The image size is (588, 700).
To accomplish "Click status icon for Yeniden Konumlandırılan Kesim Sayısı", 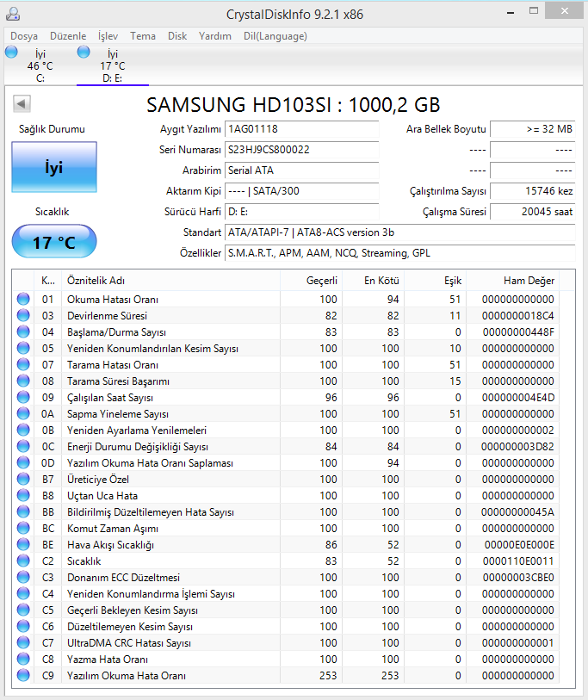I will [23, 348].
